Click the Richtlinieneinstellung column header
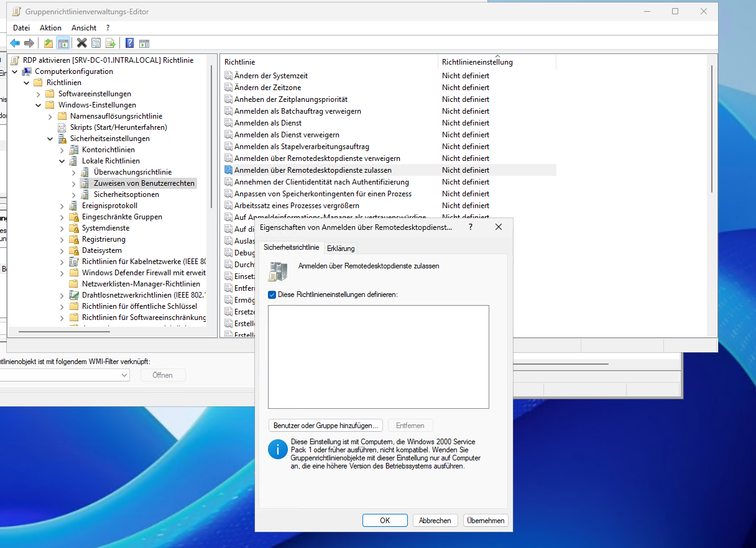 477,62
